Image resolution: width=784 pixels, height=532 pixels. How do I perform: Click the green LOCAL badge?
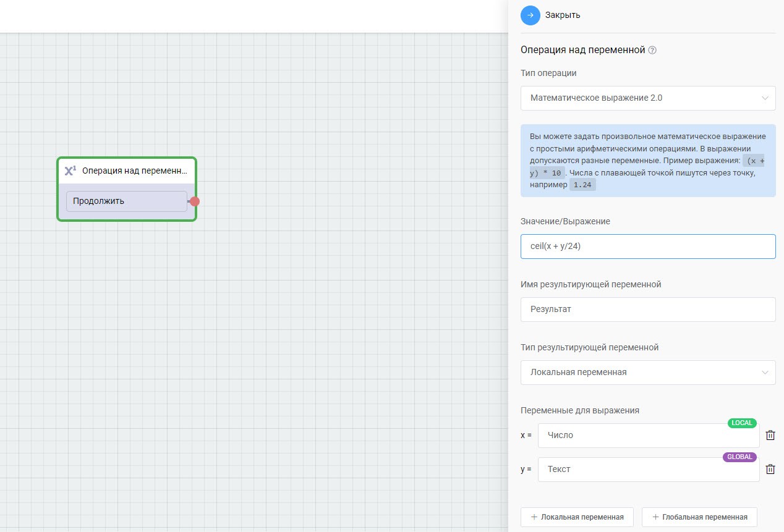(x=742, y=423)
